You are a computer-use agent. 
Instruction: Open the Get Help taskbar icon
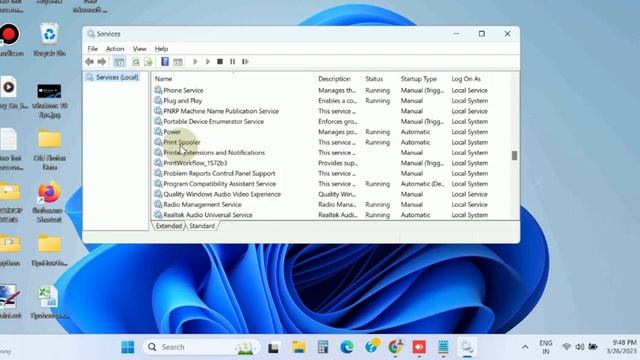[371, 347]
